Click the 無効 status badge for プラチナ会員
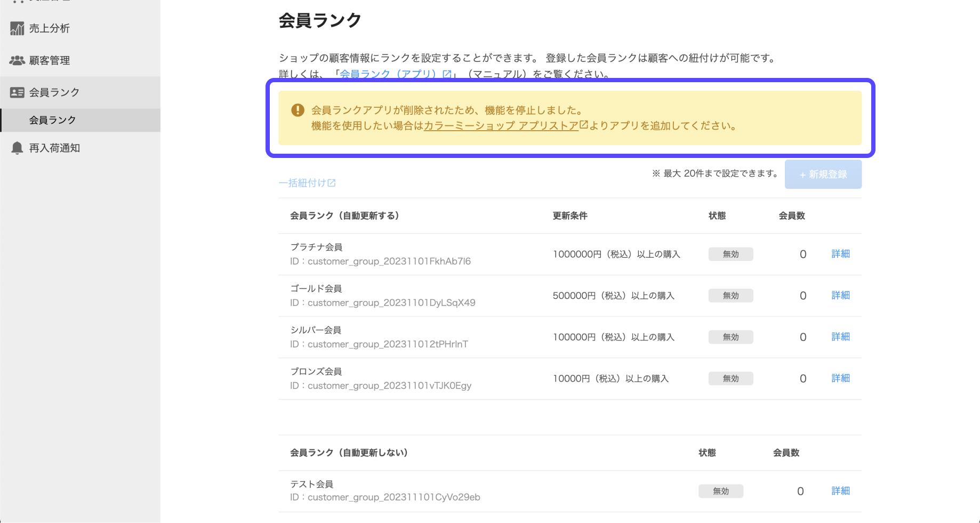 [x=730, y=254]
